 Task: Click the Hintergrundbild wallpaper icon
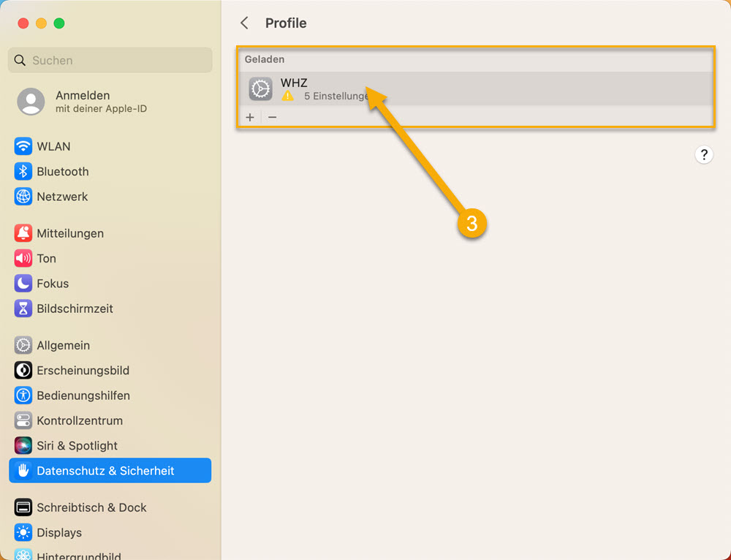point(23,555)
